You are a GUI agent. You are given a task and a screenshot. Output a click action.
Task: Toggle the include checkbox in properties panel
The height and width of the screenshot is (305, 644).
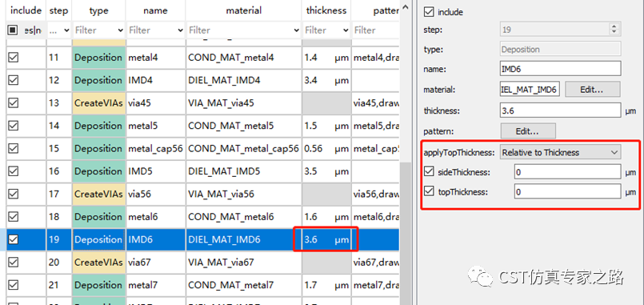tap(429, 12)
